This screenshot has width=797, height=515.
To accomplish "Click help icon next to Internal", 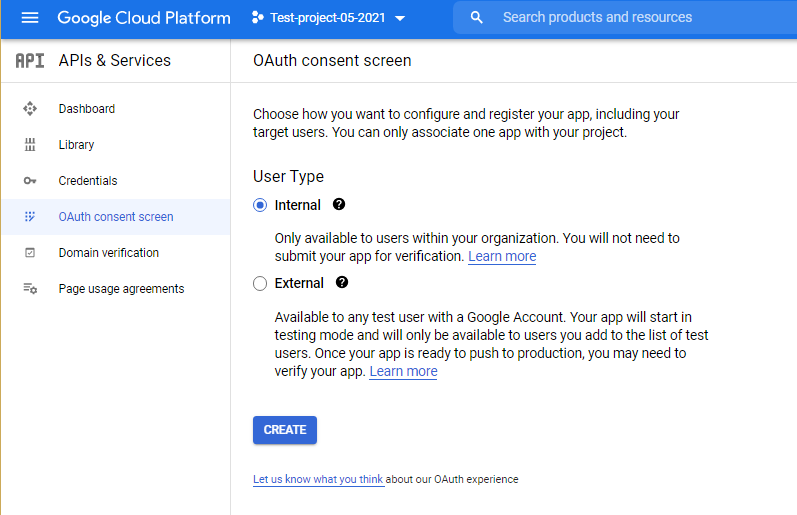I will [x=339, y=204].
